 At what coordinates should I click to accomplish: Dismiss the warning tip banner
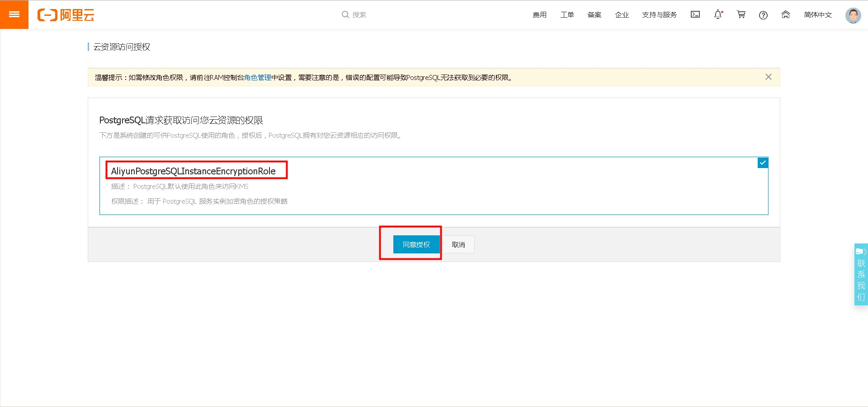tap(768, 77)
